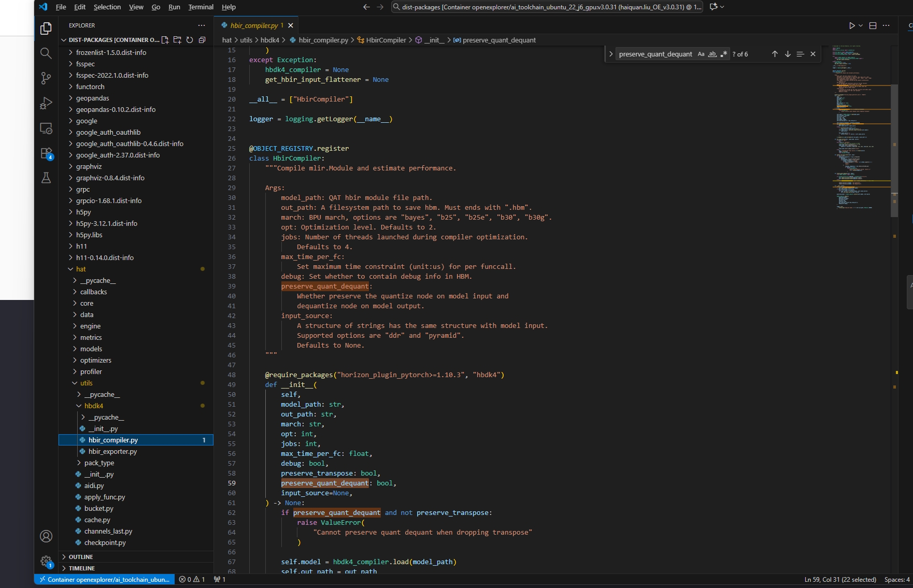Collapse the hbdk4 folder
Image resolution: width=913 pixels, height=588 pixels.
(93, 406)
